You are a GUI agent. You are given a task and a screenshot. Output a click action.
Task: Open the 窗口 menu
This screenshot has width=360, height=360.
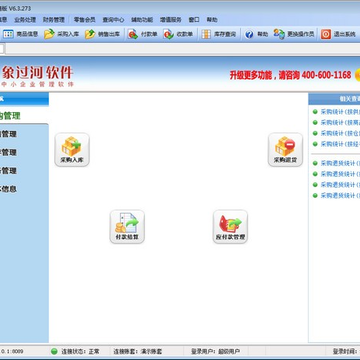point(194,20)
